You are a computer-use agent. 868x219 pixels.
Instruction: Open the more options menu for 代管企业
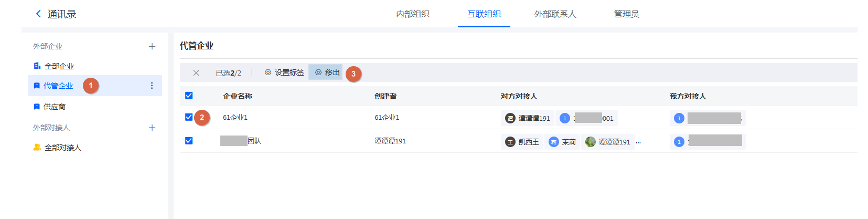click(x=152, y=86)
